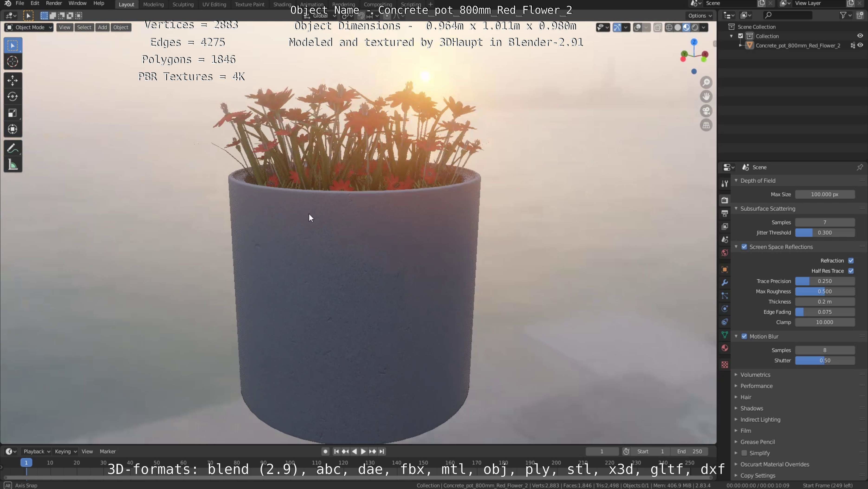The height and width of the screenshot is (489, 868).
Task: Open the World properties tab
Action: 725,253
